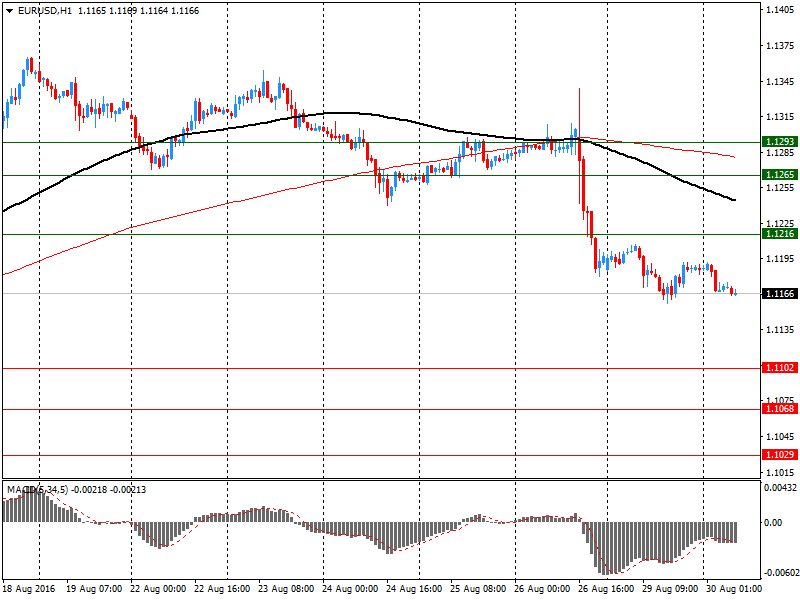Click the 1.1135 price scale value

[780, 330]
